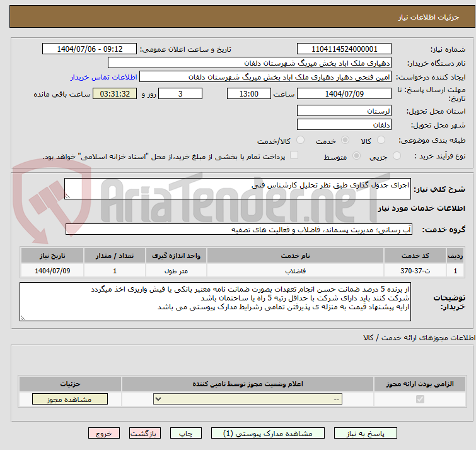Choose the متوسط purchase type radio
The image size is (476, 450).
point(357,156)
